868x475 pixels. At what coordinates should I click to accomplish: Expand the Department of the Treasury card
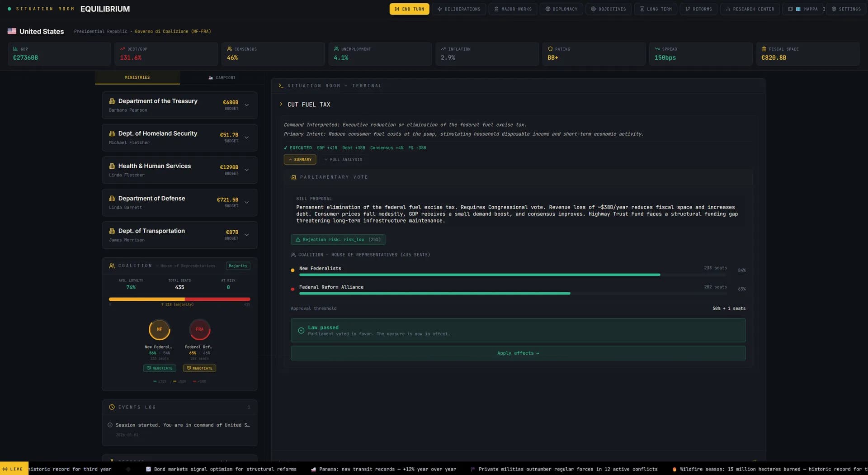247,105
